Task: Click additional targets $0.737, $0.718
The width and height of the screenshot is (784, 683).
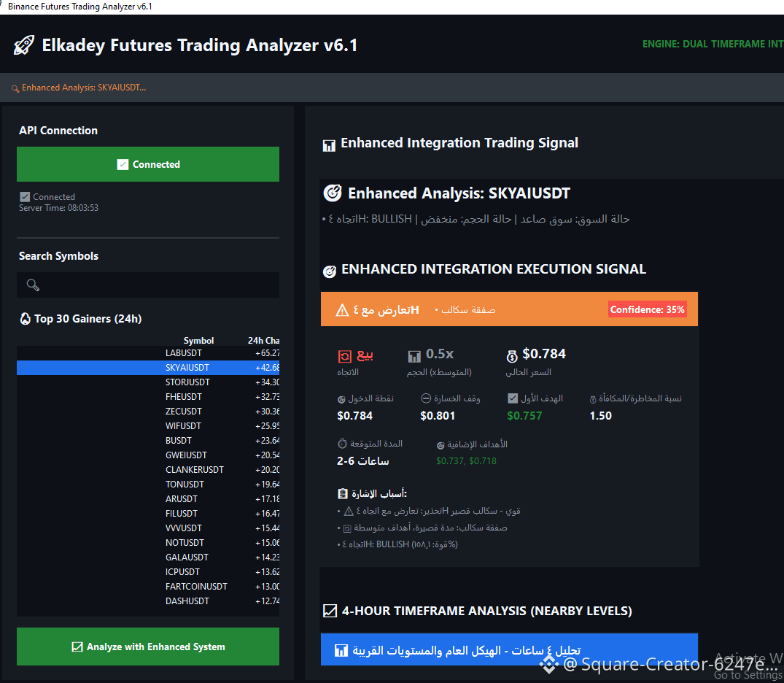Action: point(466,461)
